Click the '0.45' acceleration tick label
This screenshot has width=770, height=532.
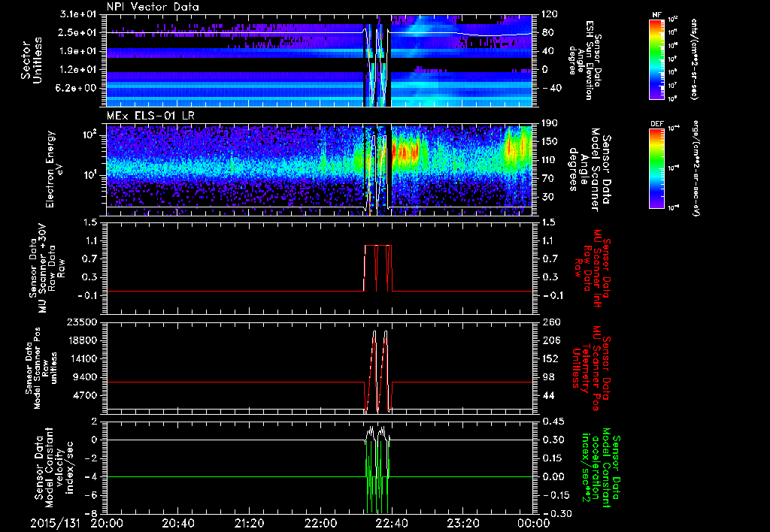click(x=553, y=421)
